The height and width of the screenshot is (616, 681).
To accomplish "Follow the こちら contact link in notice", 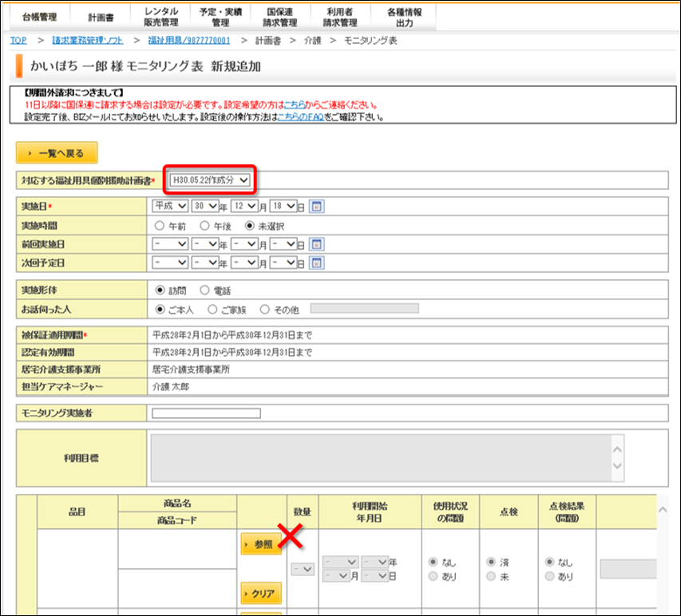I will pos(294,105).
